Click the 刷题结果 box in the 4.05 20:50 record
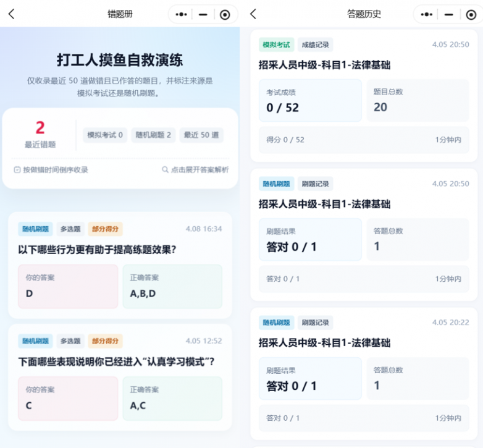This screenshot has width=483, height=448. click(x=310, y=239)
